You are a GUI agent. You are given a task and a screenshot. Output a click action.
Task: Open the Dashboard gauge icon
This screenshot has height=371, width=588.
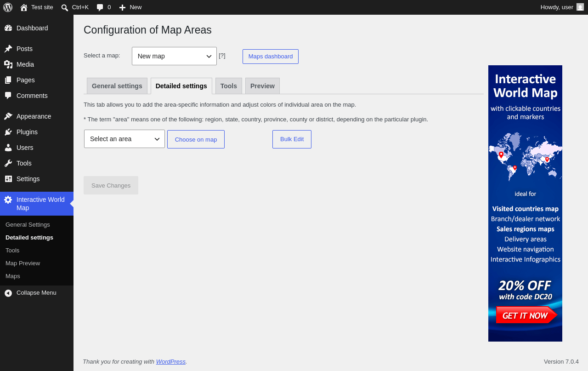8,28
